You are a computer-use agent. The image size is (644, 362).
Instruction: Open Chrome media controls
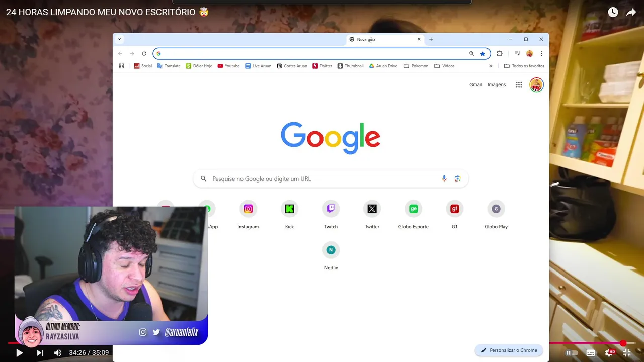pyautogui.click(x=517, y=53)
